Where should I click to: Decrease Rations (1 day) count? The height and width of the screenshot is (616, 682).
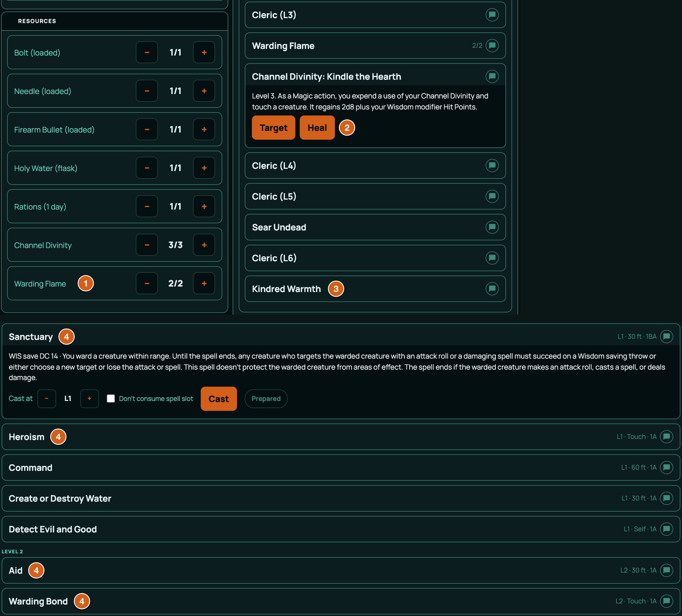tap(147, 206)
